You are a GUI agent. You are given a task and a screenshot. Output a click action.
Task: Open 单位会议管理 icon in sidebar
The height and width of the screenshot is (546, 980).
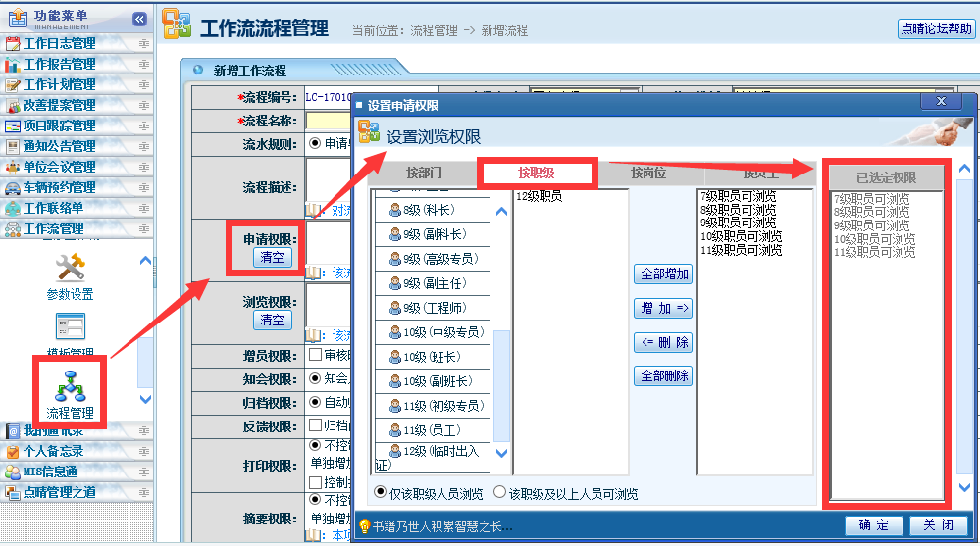tap(13, 168)
